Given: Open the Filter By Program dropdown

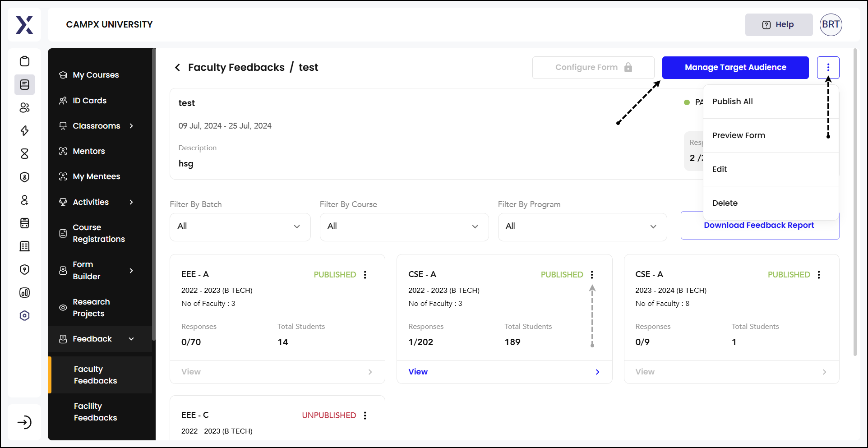Looking at the screenshot, I should pos(582,227).
